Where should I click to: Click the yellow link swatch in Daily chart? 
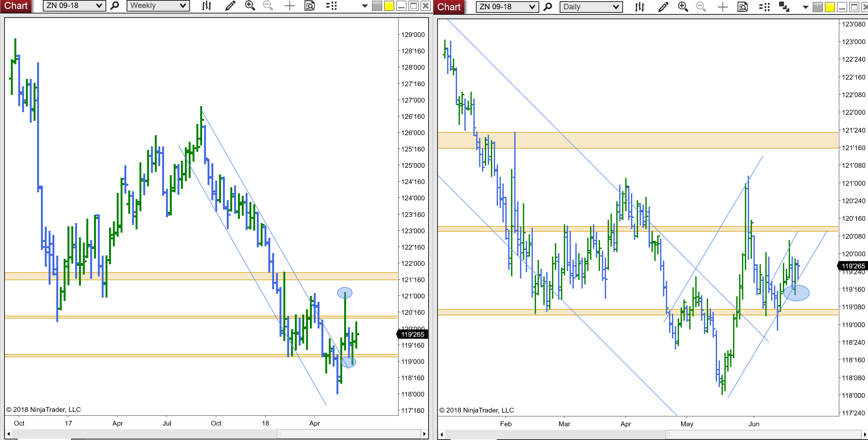pyautogui.click(x=830, y=7)
